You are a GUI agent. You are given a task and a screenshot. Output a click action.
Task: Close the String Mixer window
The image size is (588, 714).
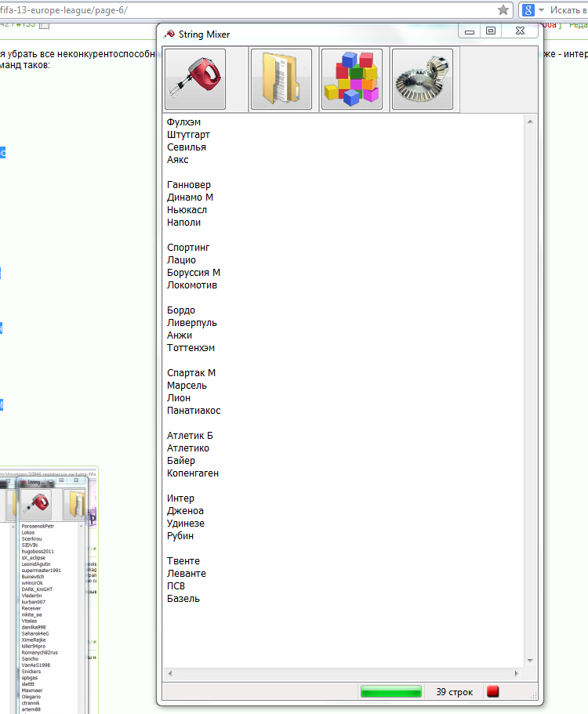(x=520, y=31)
